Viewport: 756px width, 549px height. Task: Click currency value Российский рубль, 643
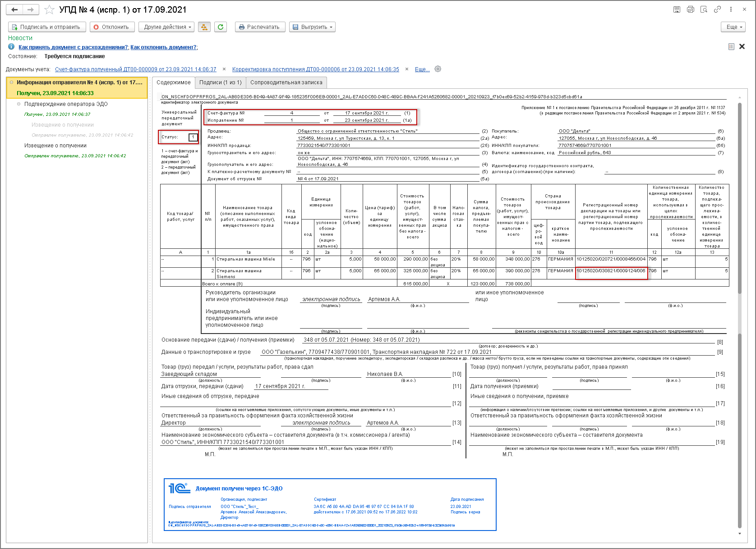click(x=585, y=153)
